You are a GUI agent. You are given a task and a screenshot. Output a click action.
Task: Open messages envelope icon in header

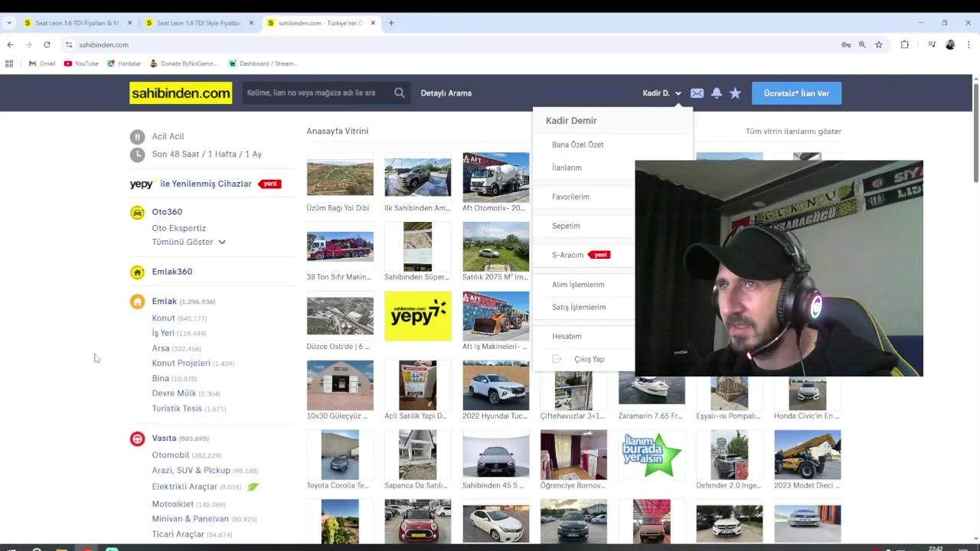tap(697, 93)
